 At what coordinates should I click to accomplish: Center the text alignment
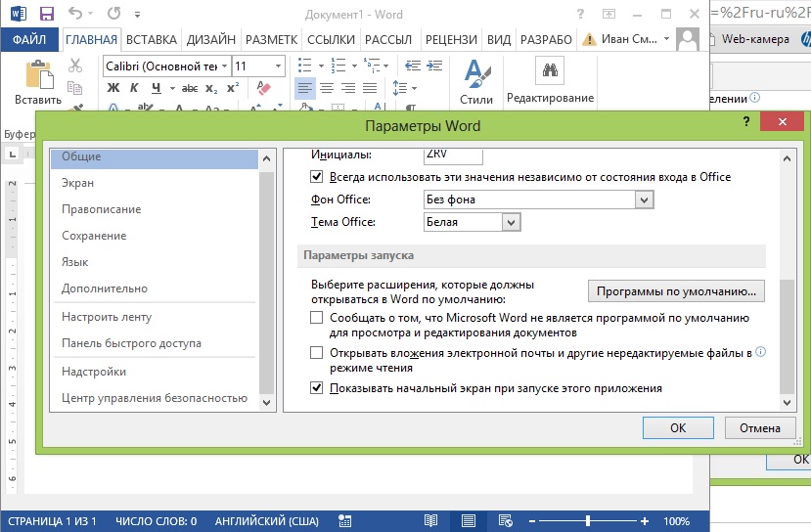click(x=327, y=88)
